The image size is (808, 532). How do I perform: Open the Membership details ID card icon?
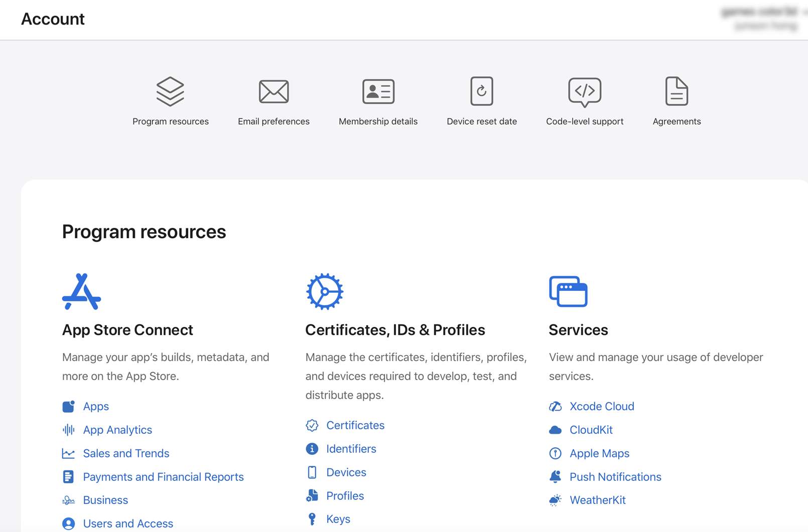378,91
